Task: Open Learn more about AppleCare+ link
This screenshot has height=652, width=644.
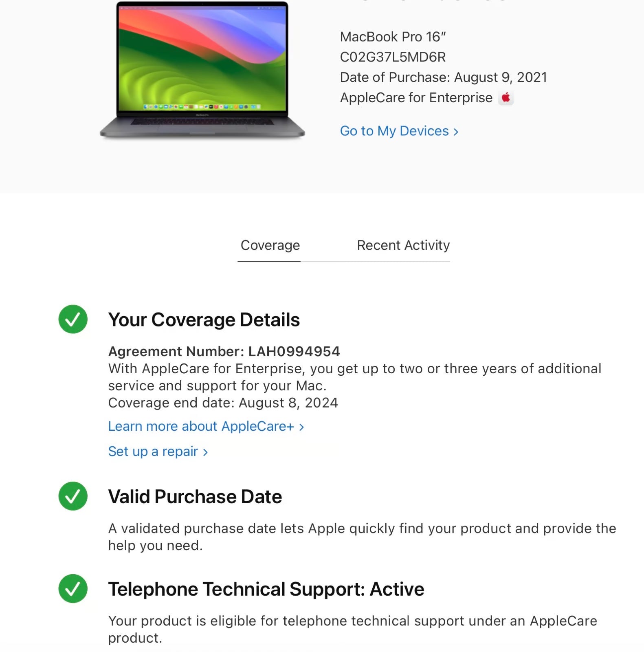Action: [x=199, y=426]
